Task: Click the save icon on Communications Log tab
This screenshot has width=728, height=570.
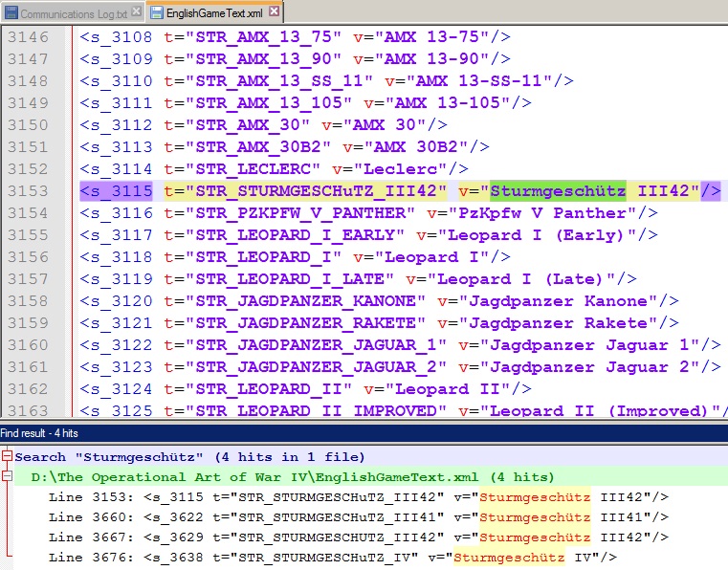Action: (11, 13)
